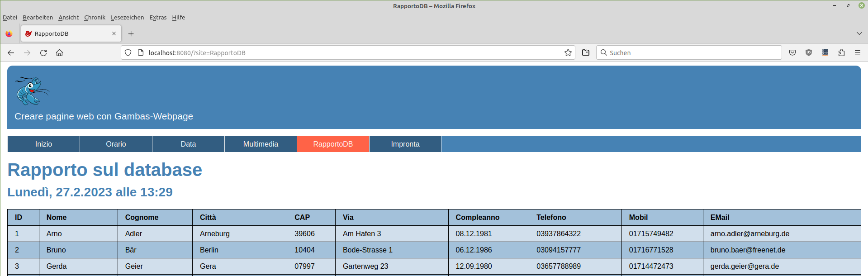Reload the current page
868x276 pixels.
[43, 53]
